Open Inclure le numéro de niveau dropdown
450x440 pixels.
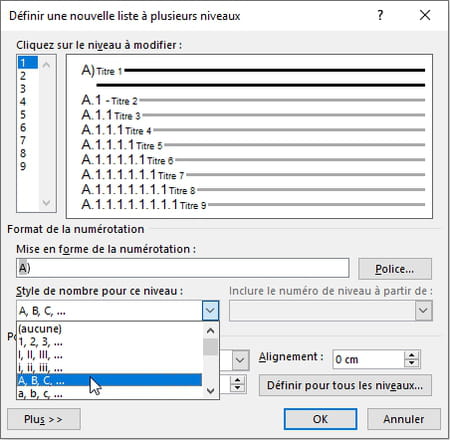click(x=423, y=311)
